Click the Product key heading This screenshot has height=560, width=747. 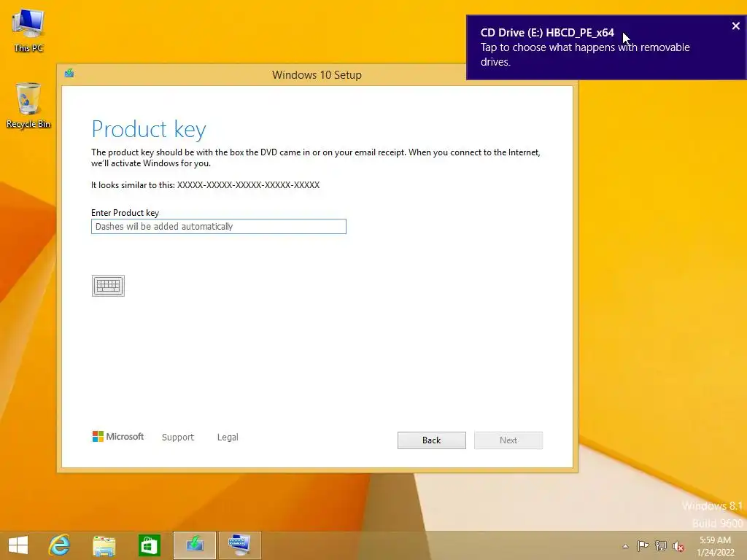pyautogui.click(x=149, y=129)
